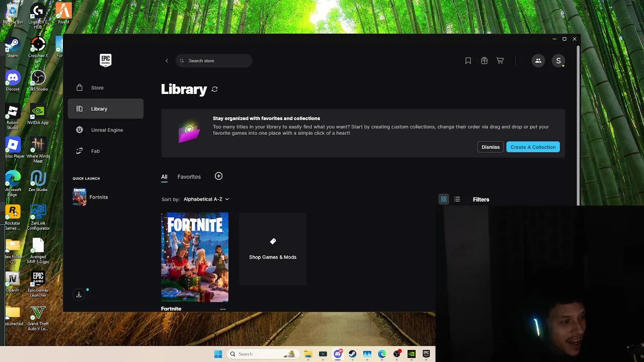Click the Epic launcher vertical scrollbar

(578, 126)
